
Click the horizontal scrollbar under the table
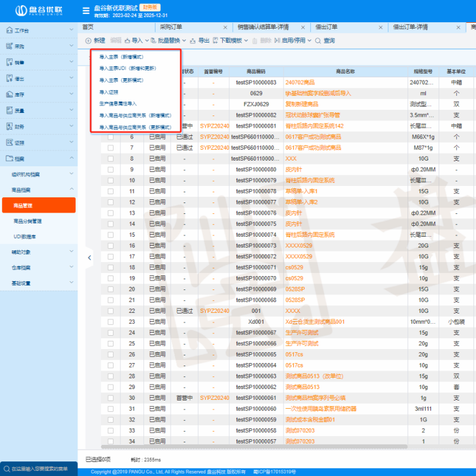coord(254,447)
